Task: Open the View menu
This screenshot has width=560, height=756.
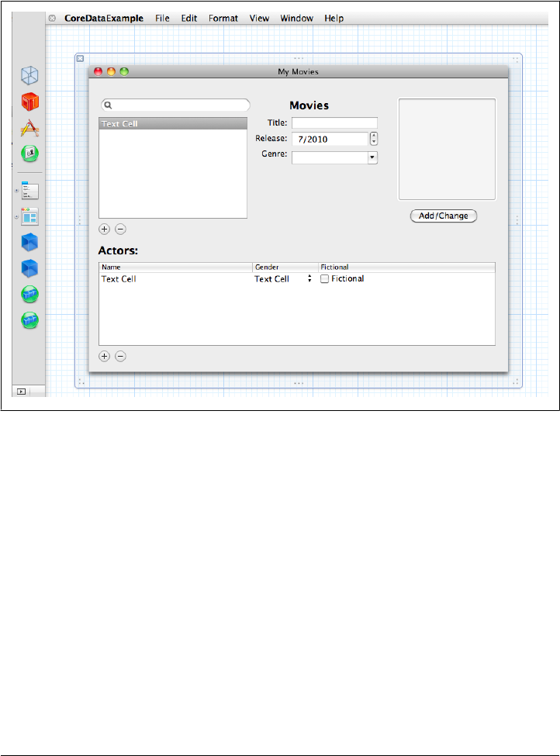Action: [259, 19]
